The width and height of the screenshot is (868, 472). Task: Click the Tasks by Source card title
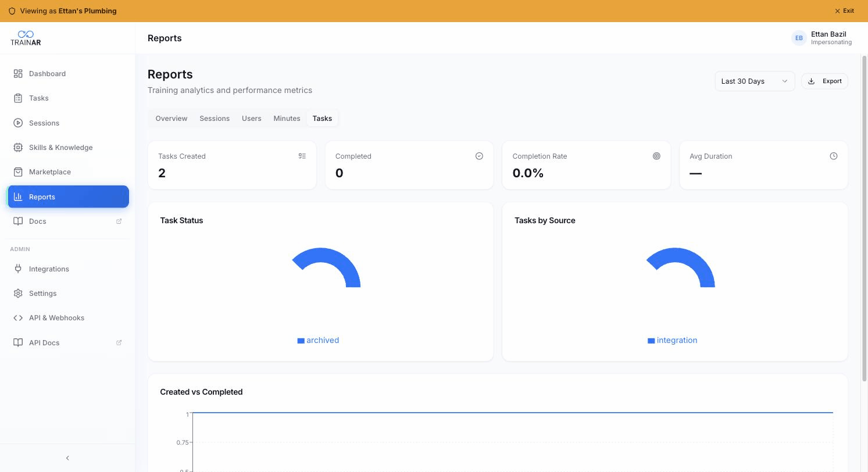tap(545, 221)
